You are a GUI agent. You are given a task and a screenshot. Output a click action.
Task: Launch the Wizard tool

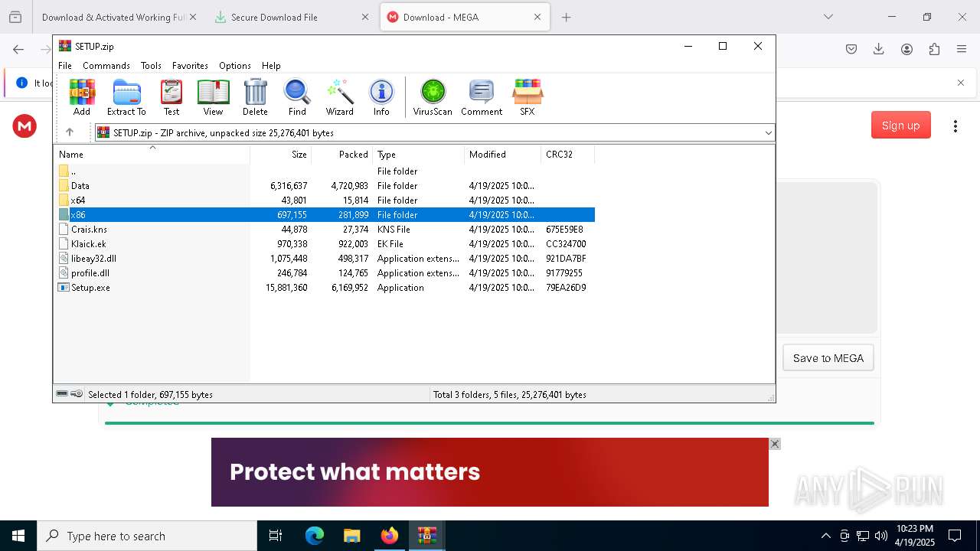click(x=340, y=97)
